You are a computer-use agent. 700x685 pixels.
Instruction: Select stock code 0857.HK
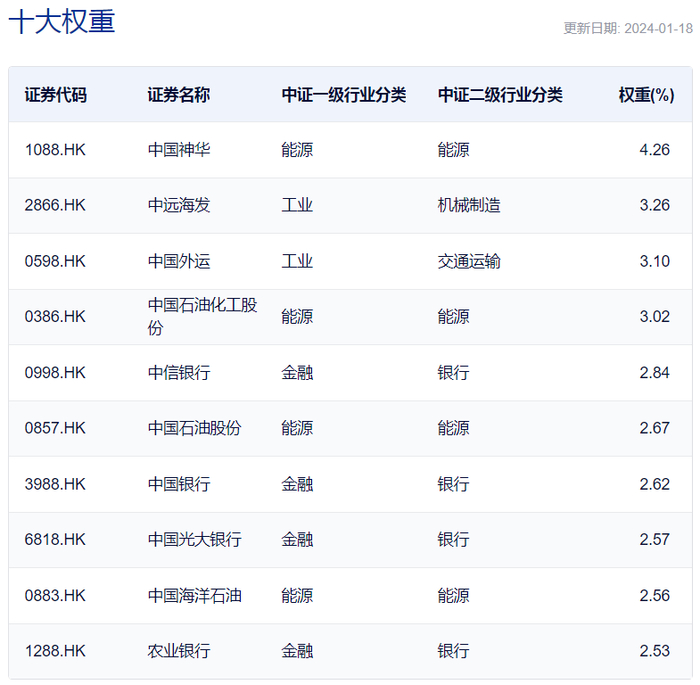55,428
